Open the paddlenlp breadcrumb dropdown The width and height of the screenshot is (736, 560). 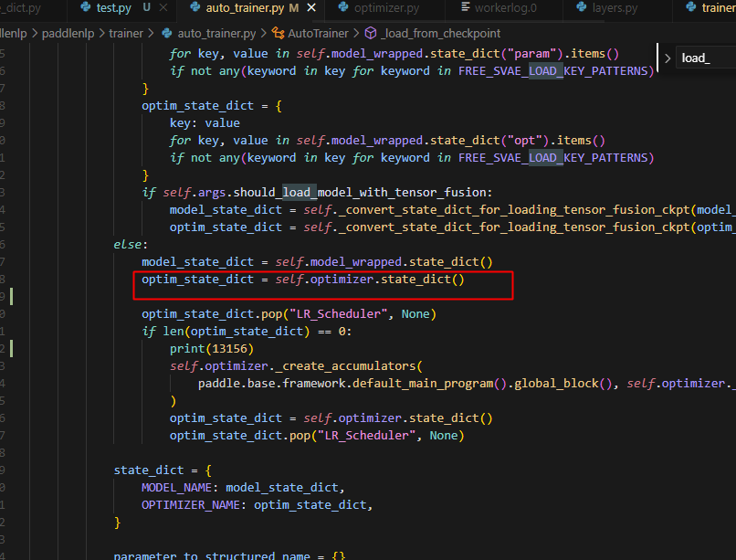[x=71, y=34]
